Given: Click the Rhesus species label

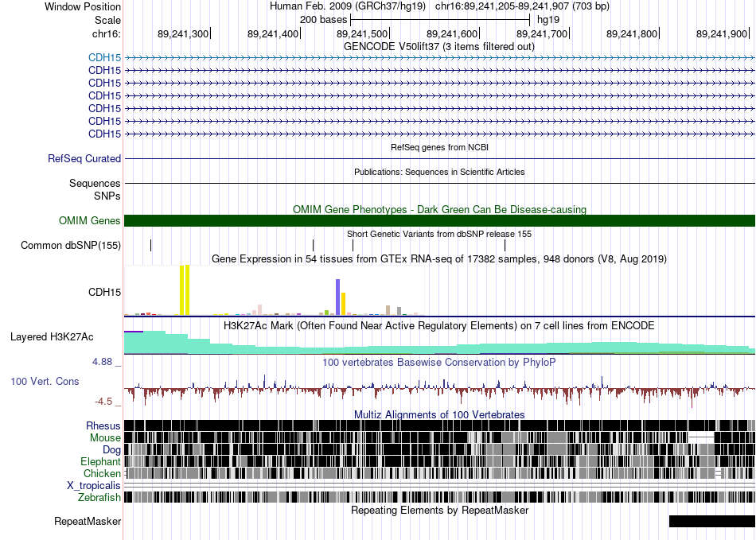Looking at the screenshot, I should [x=103, y=425].
